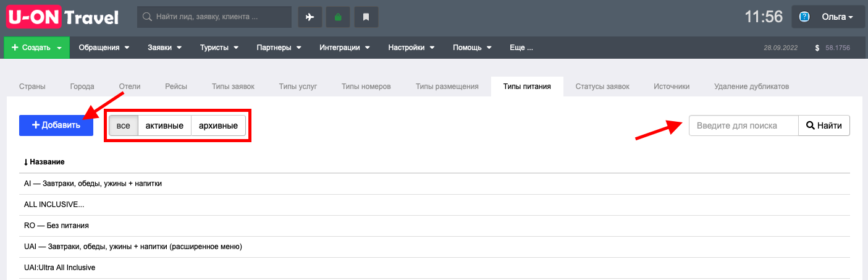This screenshot has width=868, height=280.
Task: Focus the "Введите для поиска" field
Action: pyautogui.click(x=744, y=125)
